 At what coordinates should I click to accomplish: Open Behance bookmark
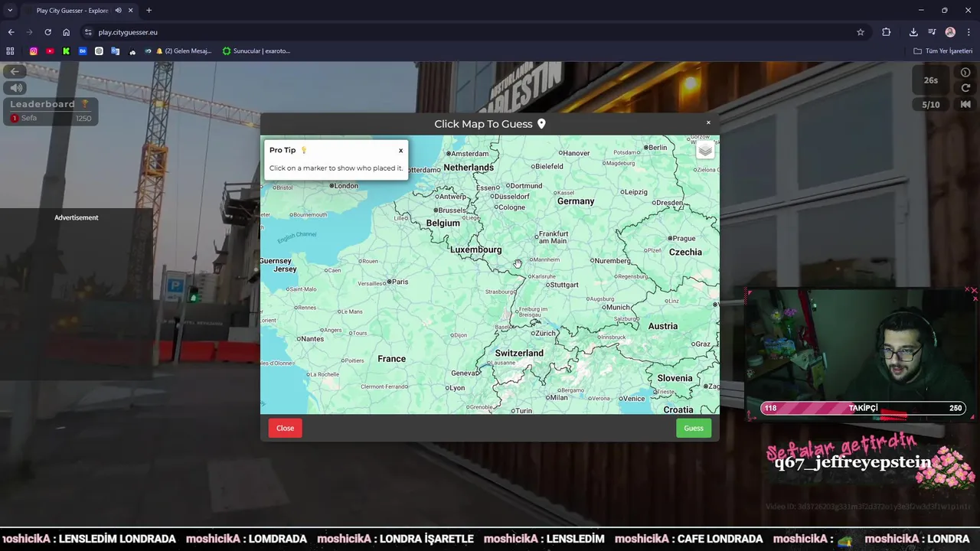coord(83,51)
